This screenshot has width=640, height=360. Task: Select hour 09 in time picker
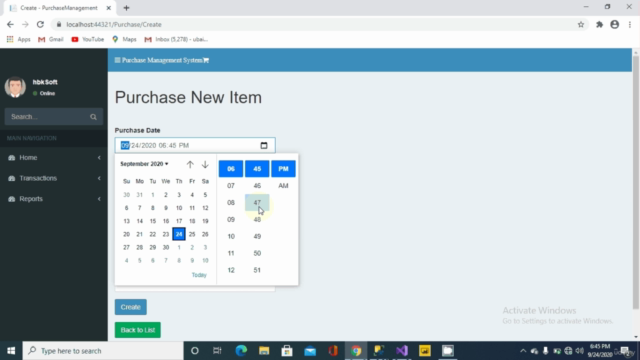(231, 219)
